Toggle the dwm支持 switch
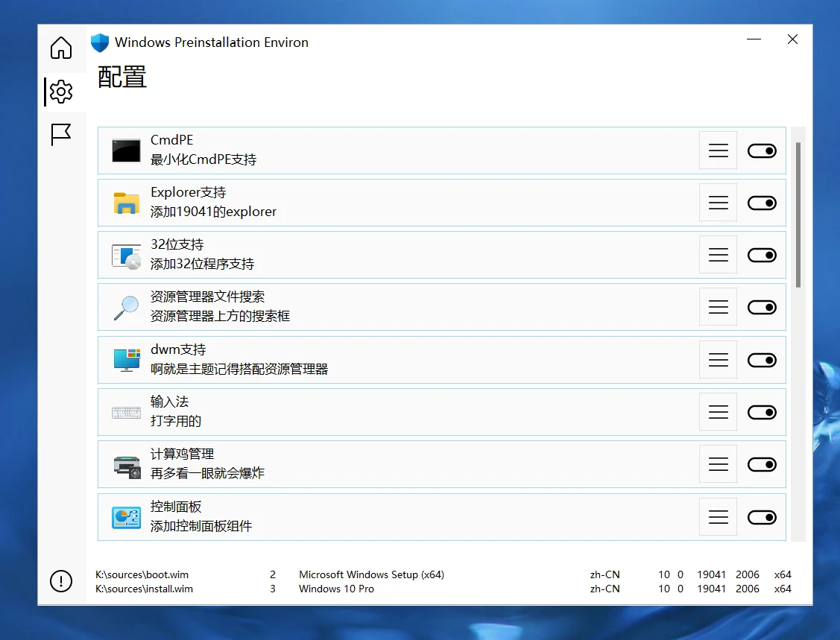840x640 pixels. (762, 360)
